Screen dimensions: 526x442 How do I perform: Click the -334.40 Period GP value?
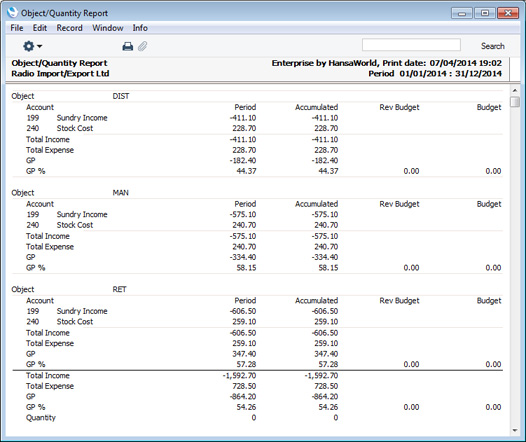(x=243, y=257)
